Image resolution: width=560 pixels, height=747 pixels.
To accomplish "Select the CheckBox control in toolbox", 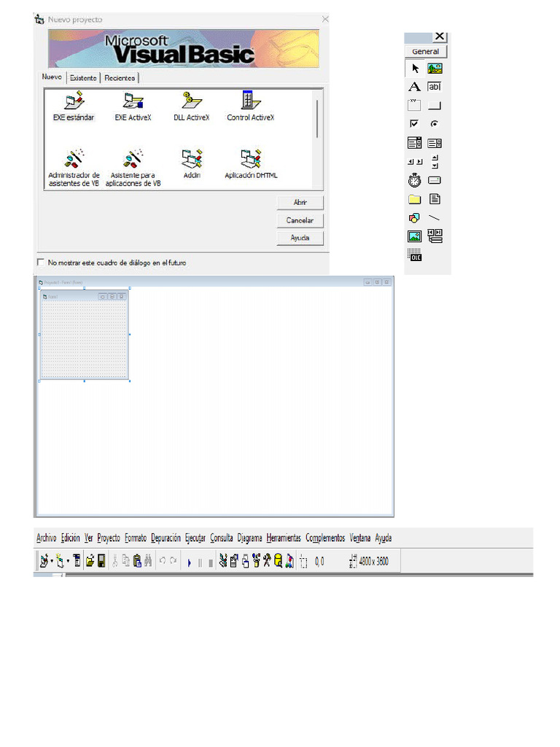I will 414,124.
